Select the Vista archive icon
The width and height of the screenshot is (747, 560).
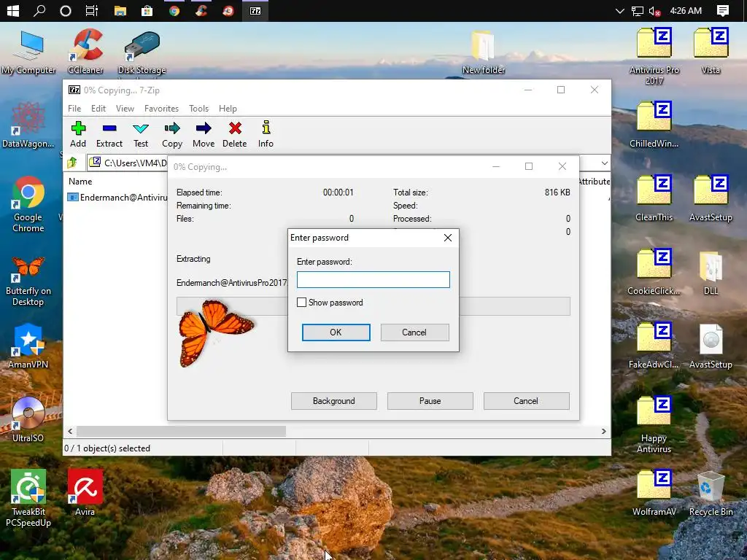pos(711,52)
